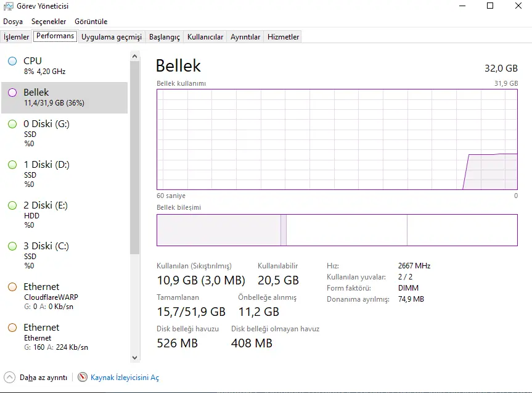The image size is (532, 393).
Task: Select the 3 Diski (C:) label
Action: (x=46, y=246)
